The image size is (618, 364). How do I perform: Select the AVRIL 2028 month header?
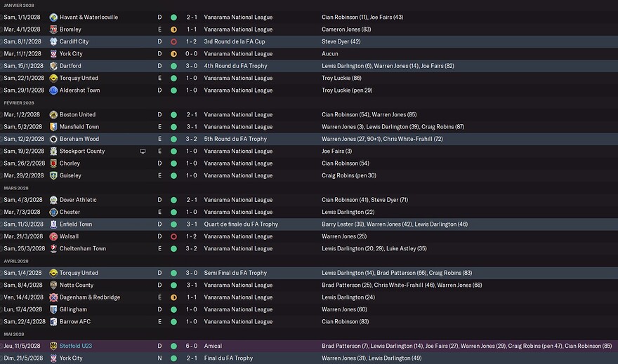[x=16, y=262]
